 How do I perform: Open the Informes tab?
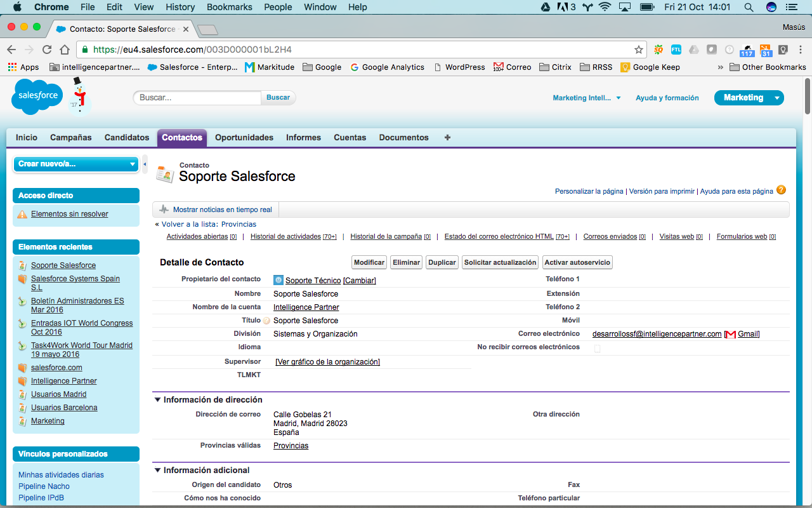303,137
